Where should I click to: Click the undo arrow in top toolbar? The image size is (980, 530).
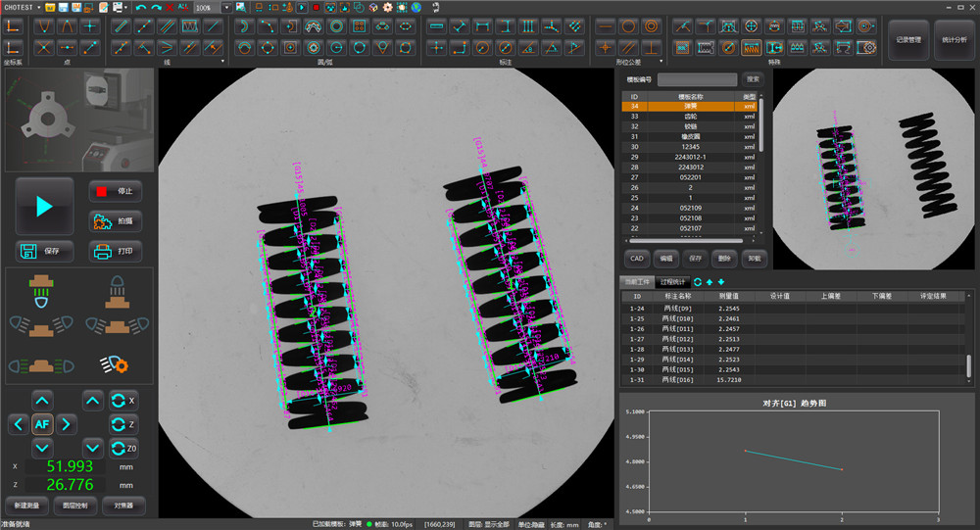click(140, 7)
